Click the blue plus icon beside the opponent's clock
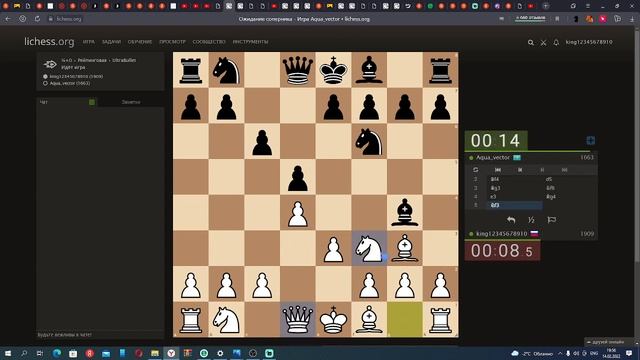The width and height of the screenshot is (640, 360). click(590, 140)
